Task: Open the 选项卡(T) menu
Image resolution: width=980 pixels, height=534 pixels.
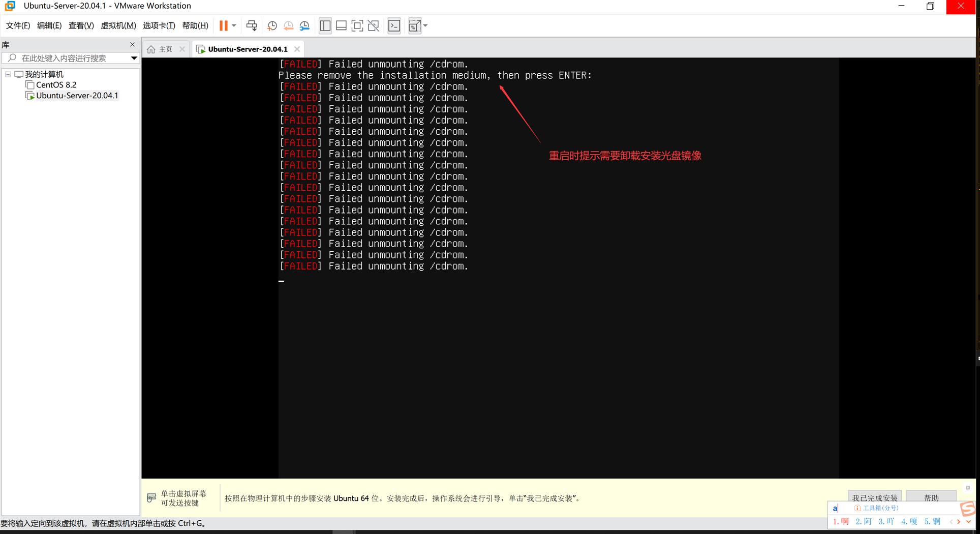Action: tap(159, 25)
